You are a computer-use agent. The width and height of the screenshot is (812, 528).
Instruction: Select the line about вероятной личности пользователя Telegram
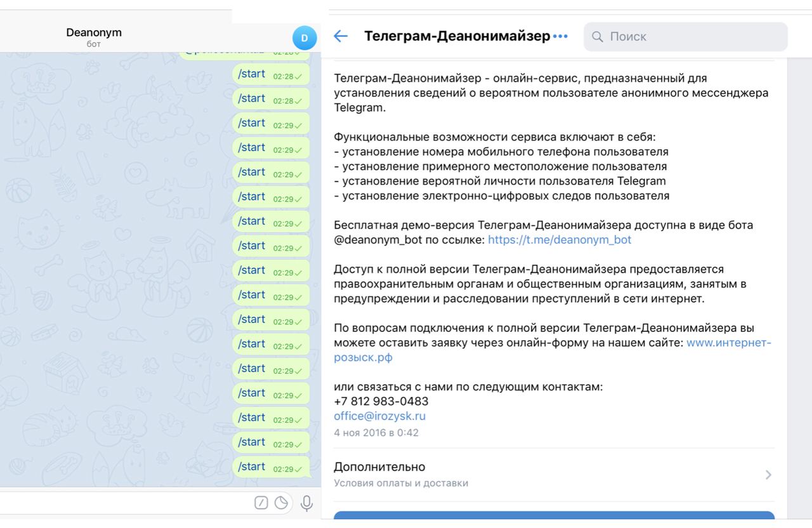coord(500,181)
